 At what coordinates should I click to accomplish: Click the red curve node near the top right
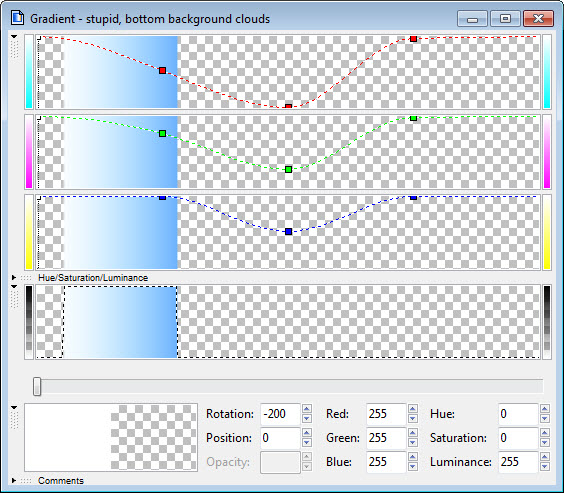[414, 39]
